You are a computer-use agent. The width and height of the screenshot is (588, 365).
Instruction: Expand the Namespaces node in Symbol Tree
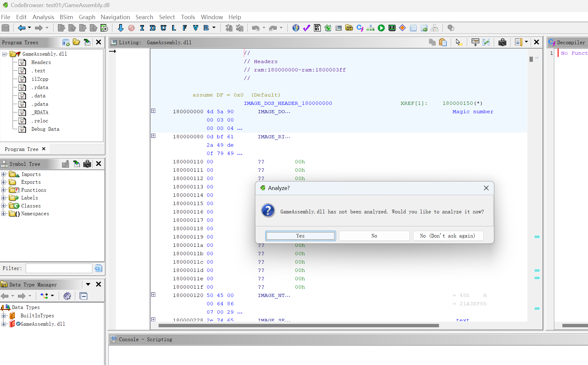3,213
